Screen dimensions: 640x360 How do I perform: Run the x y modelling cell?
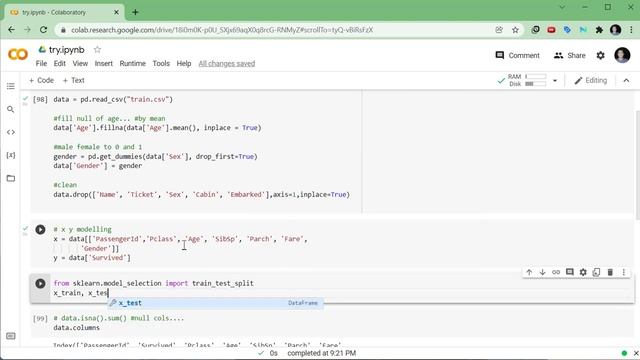(x=40, y=230)
